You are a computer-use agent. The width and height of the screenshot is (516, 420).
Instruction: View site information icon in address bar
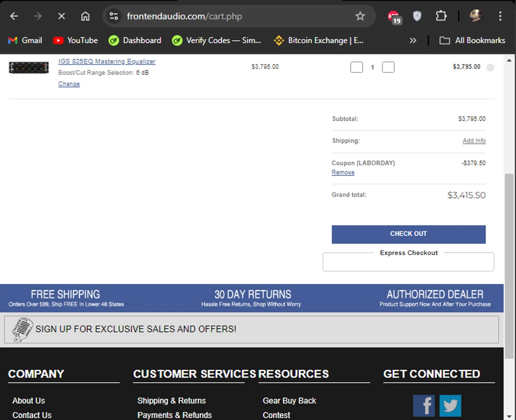point(114,16)
